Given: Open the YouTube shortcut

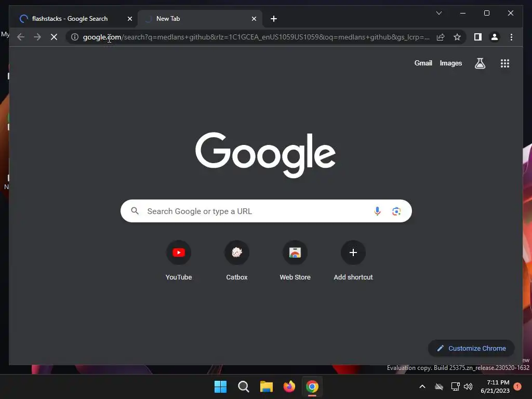Looking at the screenshot, I should [x=179, y=261].
